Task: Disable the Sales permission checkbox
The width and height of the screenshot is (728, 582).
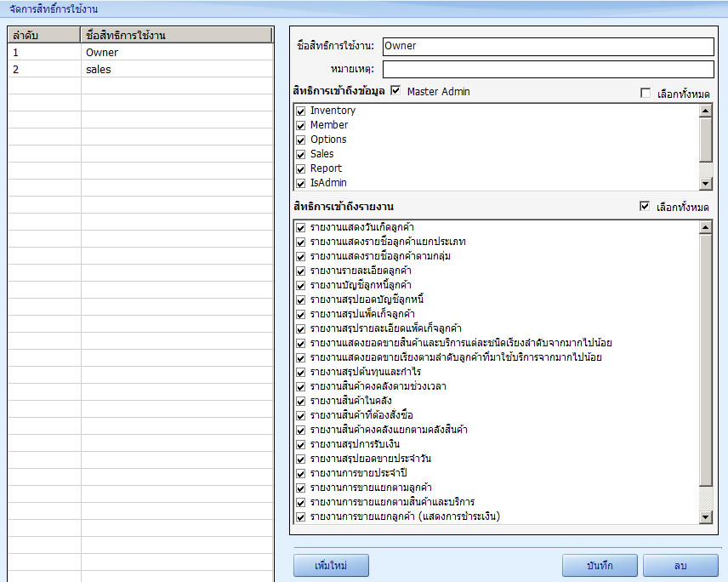Action: [x=300, y=155]
